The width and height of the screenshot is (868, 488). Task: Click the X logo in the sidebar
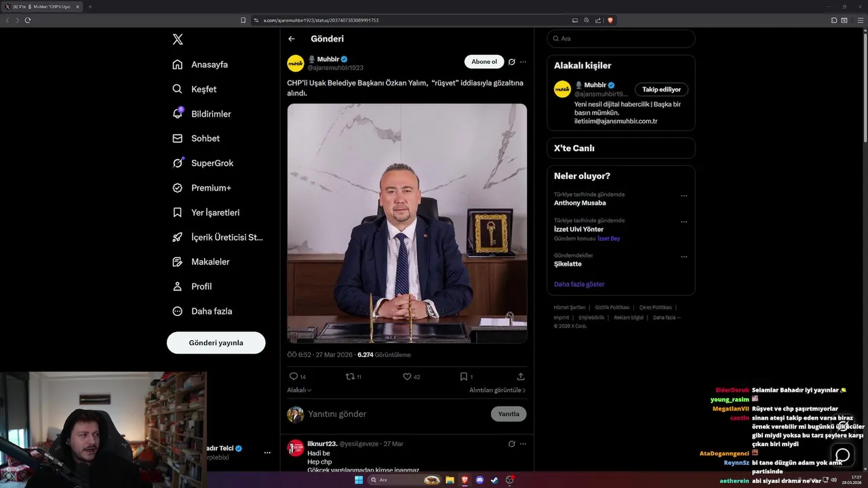[x=178, y=39]
